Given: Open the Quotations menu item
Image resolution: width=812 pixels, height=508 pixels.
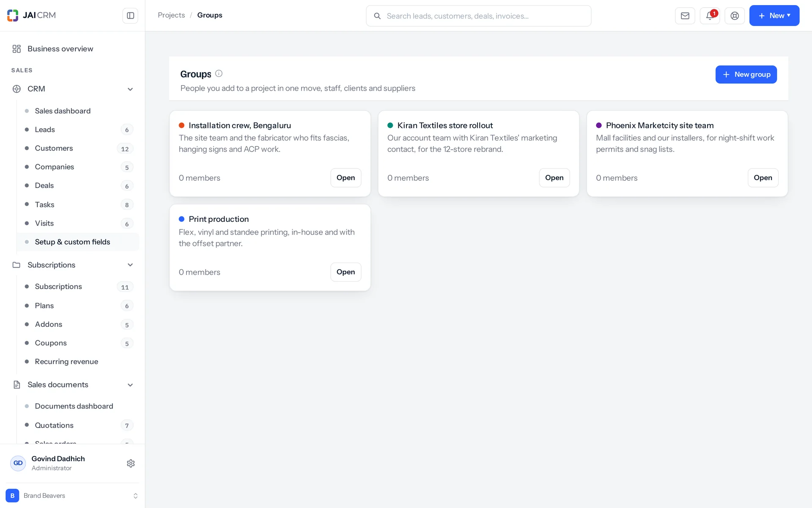Looking at the screenshot, I should pyautogui.click(x=78, y=425).
